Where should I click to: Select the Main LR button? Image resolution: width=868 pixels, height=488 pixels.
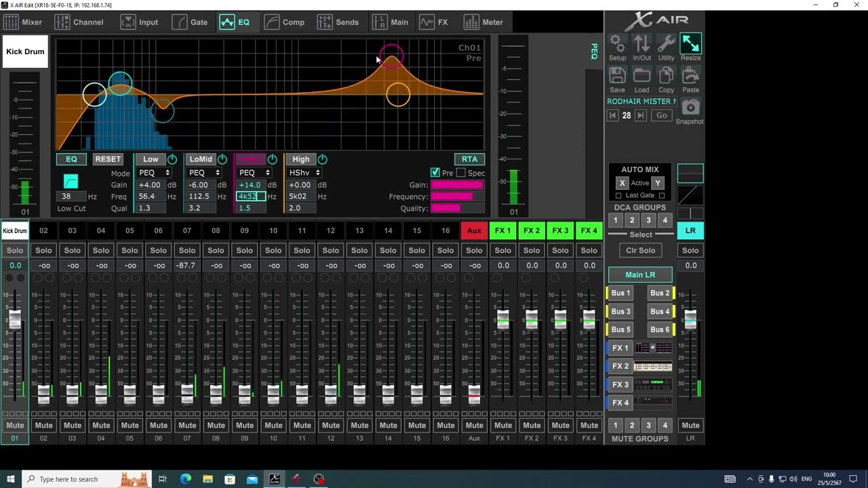pyautogui.click(x=640, y=274)
